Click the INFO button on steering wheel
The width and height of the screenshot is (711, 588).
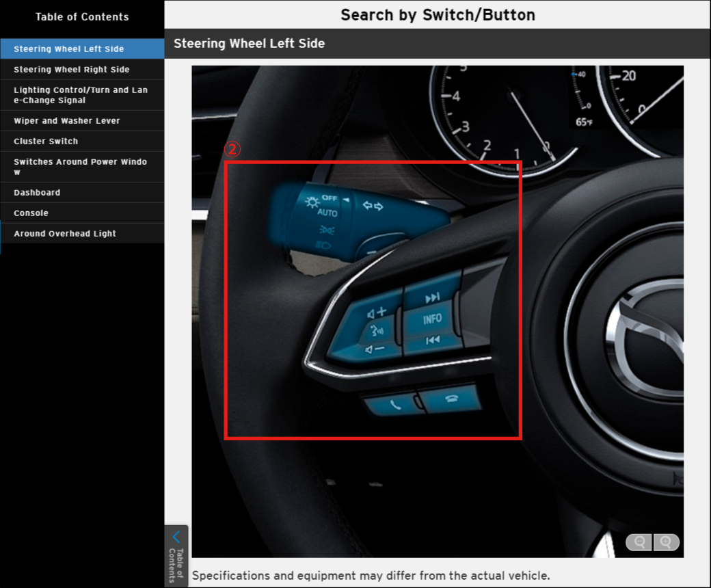pyautogui.click(x=432, y=319)
